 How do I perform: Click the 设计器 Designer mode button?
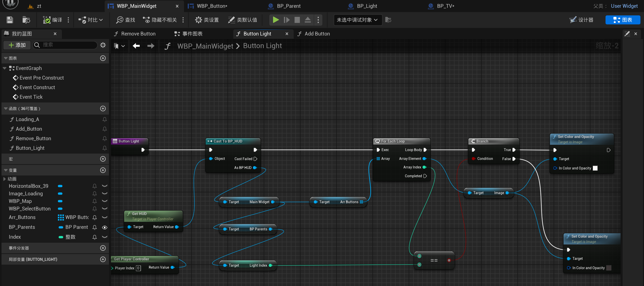click(x=581, y=20)
